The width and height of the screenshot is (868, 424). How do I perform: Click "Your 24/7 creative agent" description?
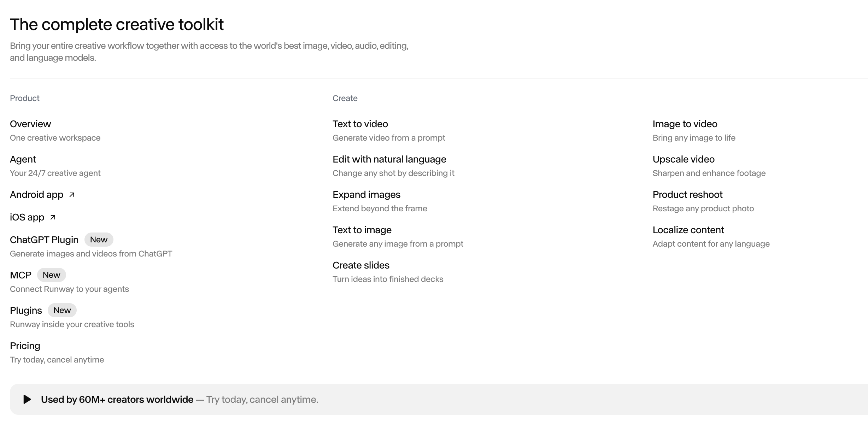tap(55, 173)
